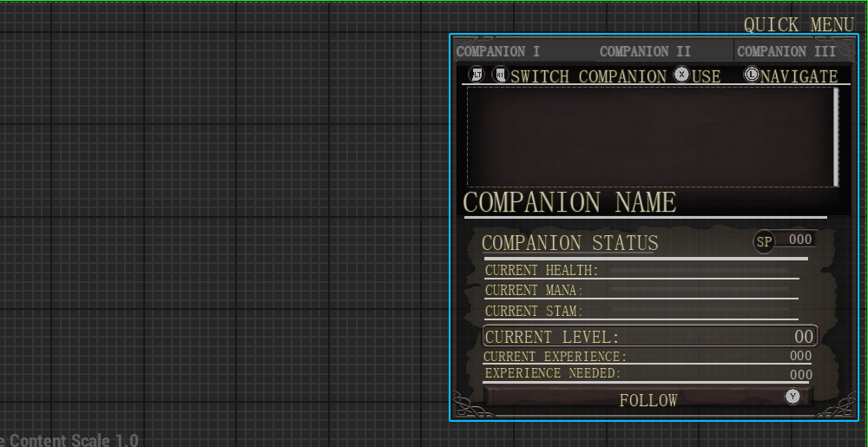
Task: Select the CURRENT STAM: label
Action: [534, 312]
